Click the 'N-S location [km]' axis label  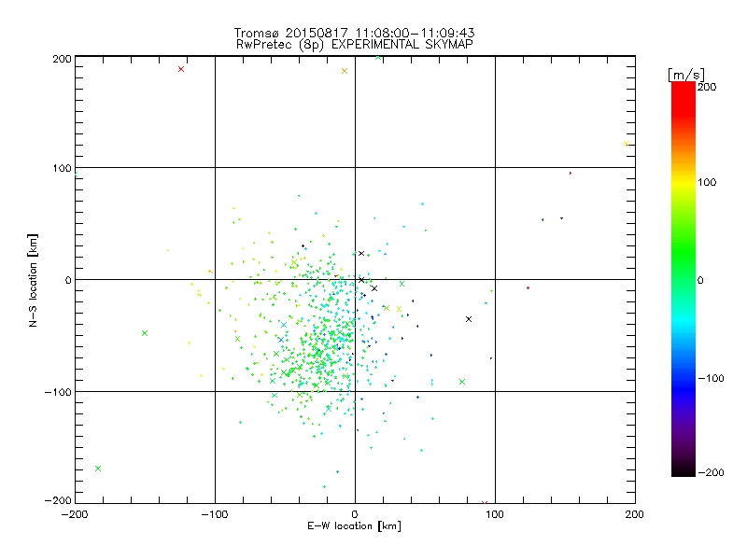(33, 280)
